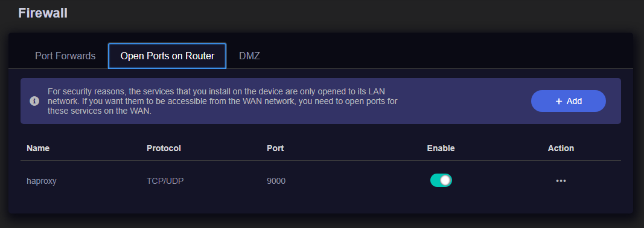Click the TCP/UDP protocol value
Viewport: 644px width, 228px height.
click(165, 181)
